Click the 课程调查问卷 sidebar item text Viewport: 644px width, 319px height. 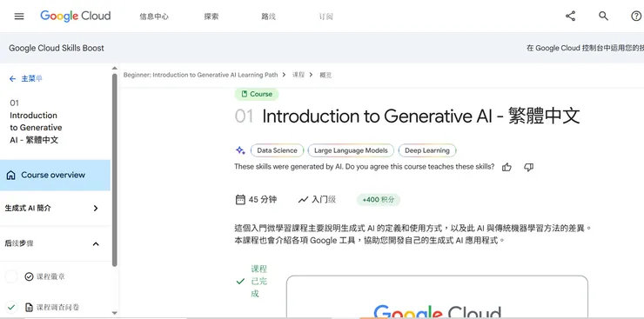click(x=58, y=307)
